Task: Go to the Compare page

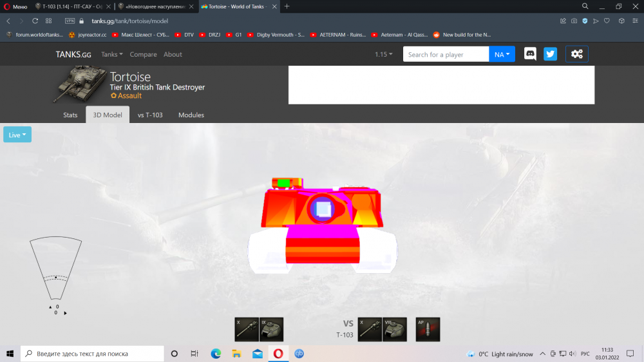Action: pyautogui.click(x=143, y=55)
